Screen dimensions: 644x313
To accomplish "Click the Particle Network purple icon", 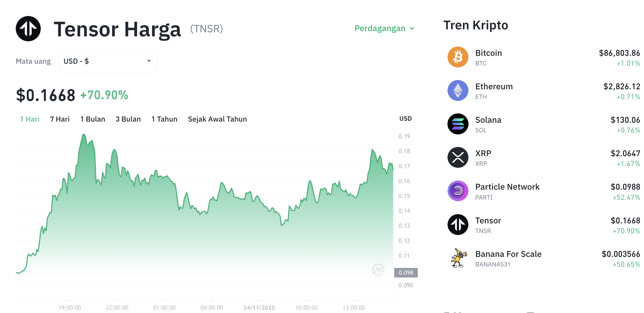I will (x=458, y=191).
